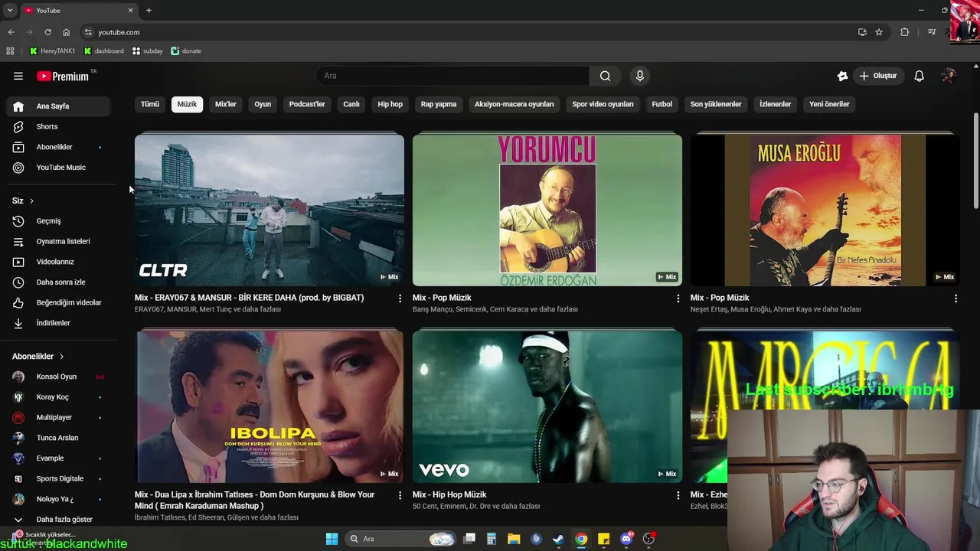This screenshot has height=551, width=980.
Task: Open more options for Dua Lipa mashup
Action: coord(400,495)
